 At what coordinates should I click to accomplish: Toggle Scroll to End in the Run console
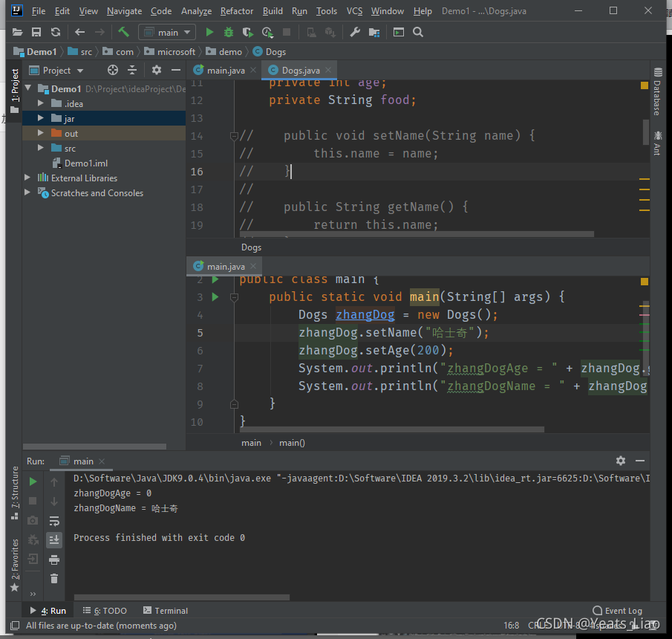pos(54,540)
